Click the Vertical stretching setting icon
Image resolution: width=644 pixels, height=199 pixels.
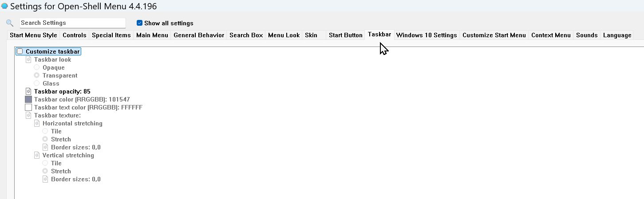(37, 155)
